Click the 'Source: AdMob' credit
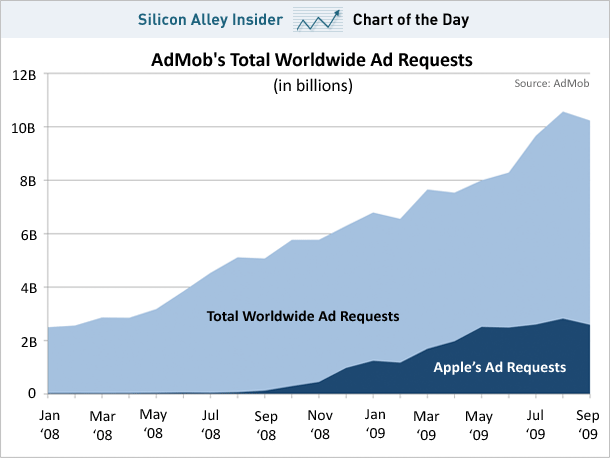This screenshot has height=458, width=610. tap(552, 83)
